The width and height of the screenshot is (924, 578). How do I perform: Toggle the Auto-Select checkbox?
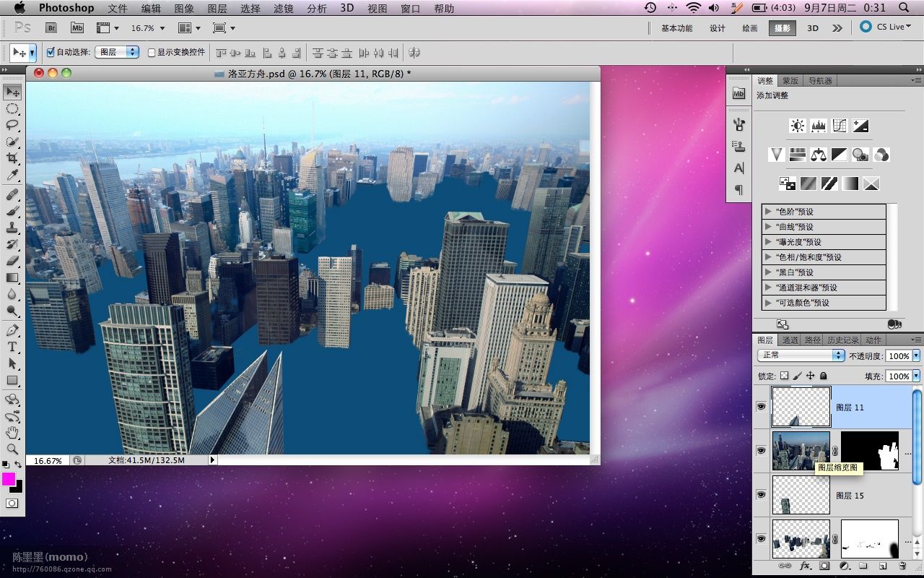tap(51, 52)
